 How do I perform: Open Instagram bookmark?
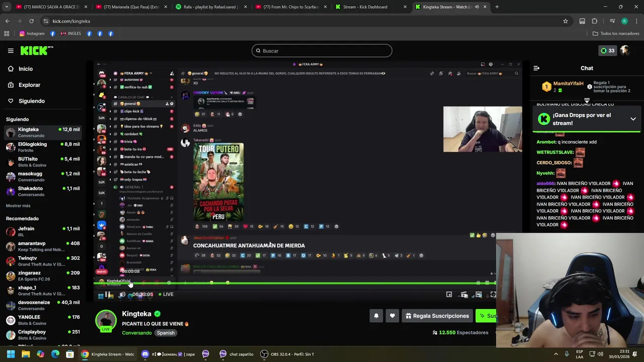32,34
